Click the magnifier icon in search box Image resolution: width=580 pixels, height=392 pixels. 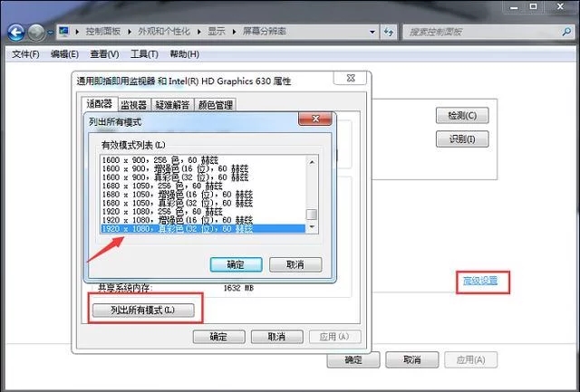click(x=565, y=32)
